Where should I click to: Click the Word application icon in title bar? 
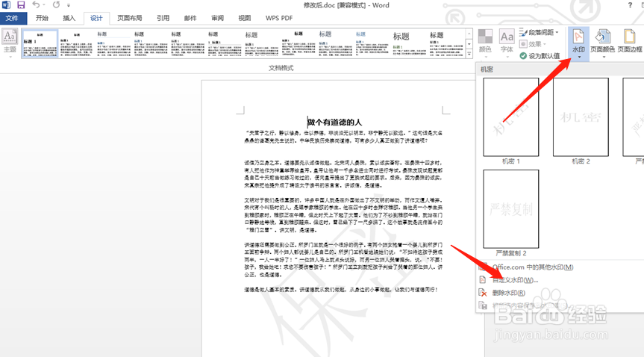(x=6, y=5)
